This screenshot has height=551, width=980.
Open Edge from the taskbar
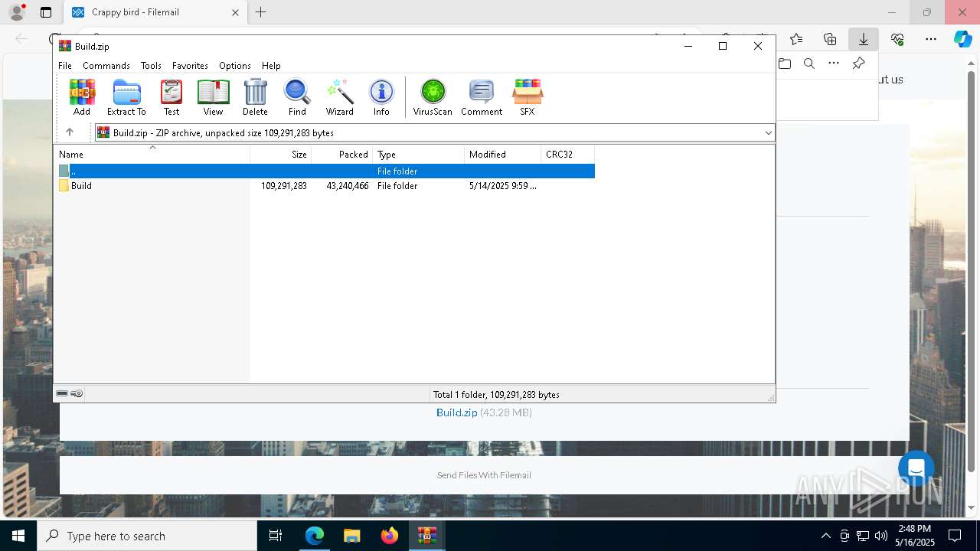[x=315, y=536]
